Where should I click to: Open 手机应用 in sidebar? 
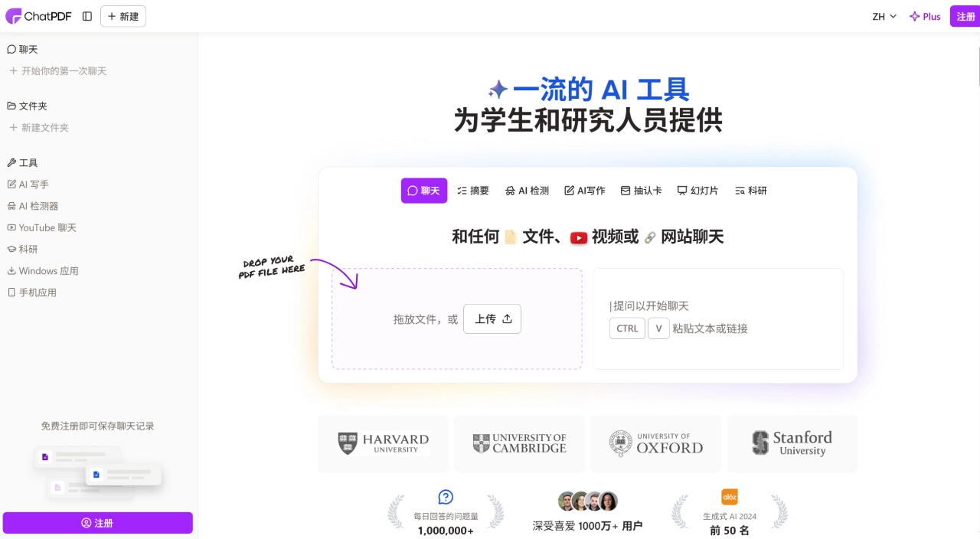[32, 292]
